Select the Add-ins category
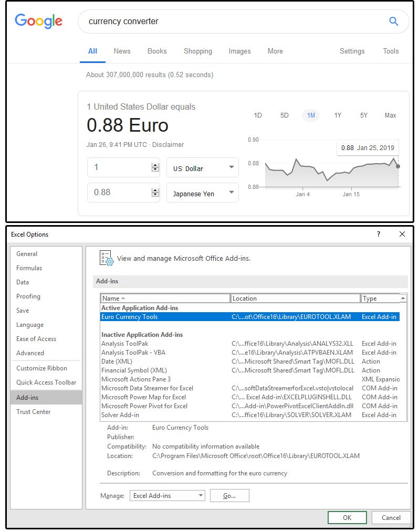 (x=46, y=397)
